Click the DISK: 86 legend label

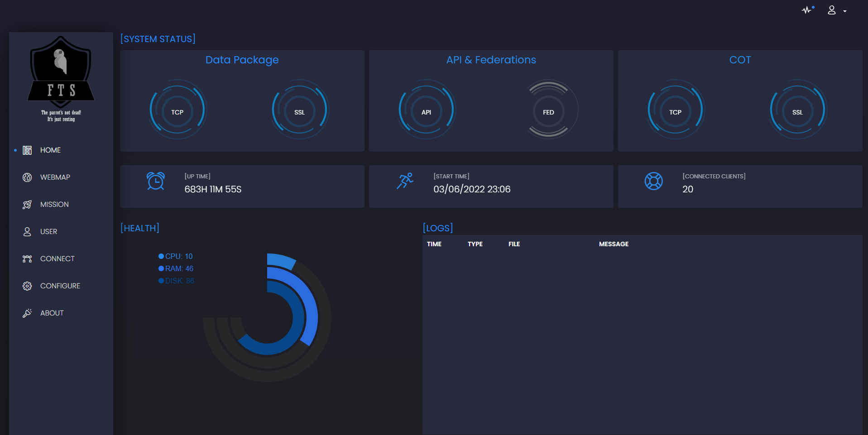pyautogui.click(x=180, y=281)
